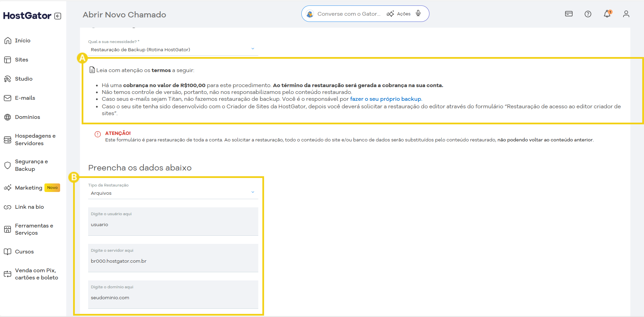Click the Marketing sparkle icon
Viewport: 644px width, 317px height.
[8, 188]
